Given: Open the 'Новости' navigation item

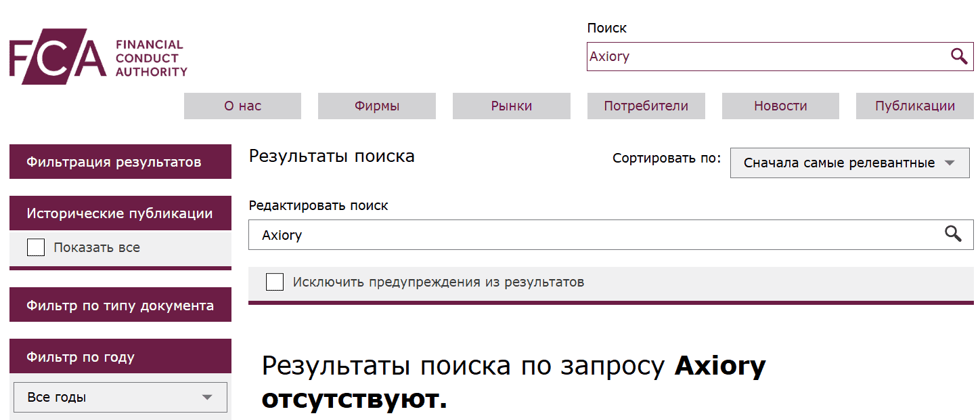Looking at the screenshot, I should click(x=780, y=106).
